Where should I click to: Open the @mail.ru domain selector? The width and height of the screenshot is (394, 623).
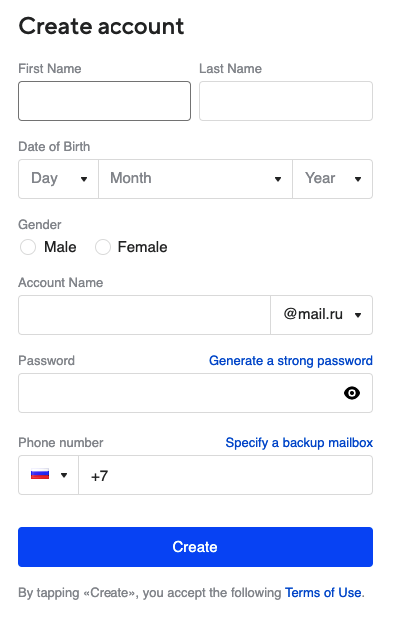(322, 315)
